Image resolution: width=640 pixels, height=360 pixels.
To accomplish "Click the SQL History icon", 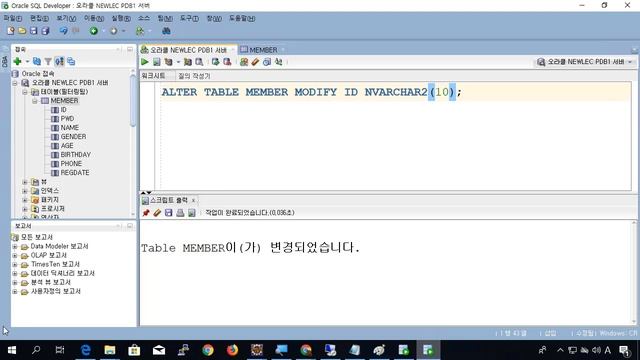I will pyautogui.click(x=267, y=62).
